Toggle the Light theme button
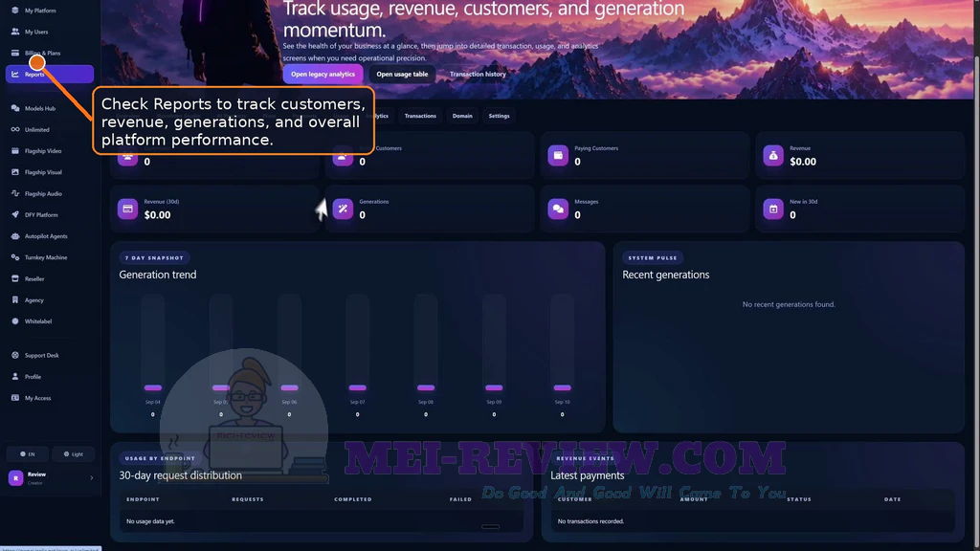Screen dimensions: 980x551 point(74,454)
